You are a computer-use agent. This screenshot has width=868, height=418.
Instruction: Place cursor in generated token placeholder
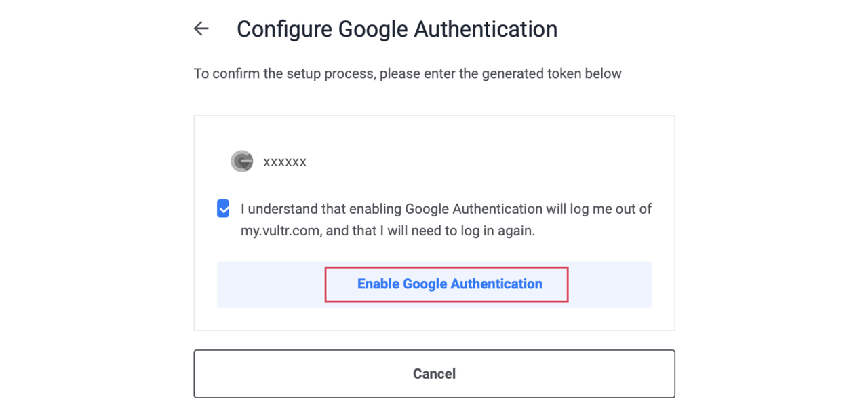coord(285,162)
